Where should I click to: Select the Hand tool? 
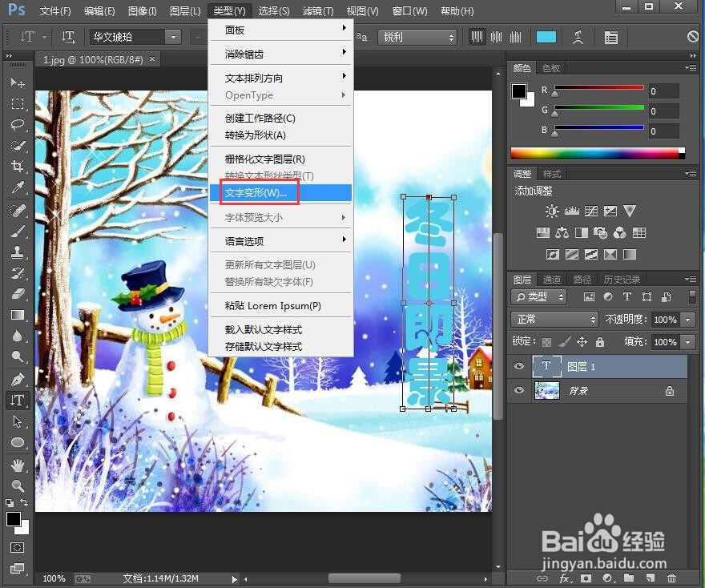tap(17, 465)
